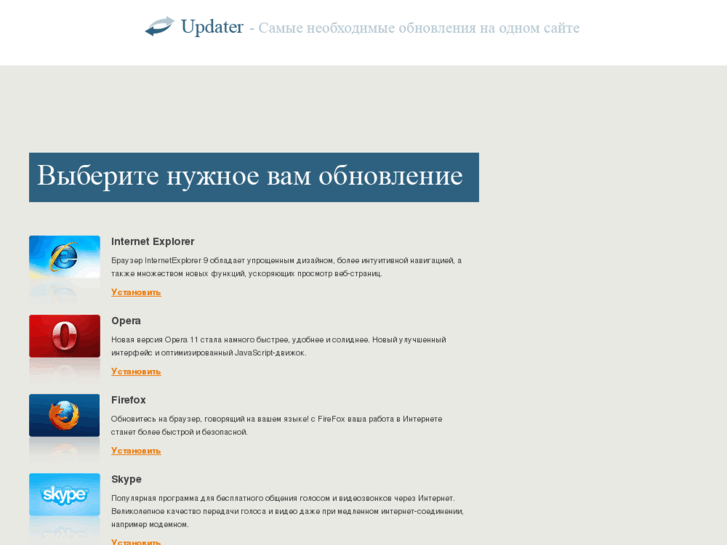Click the 'Firefox' heading
This screenshot has width=727, height=545.
click(128, 400)
